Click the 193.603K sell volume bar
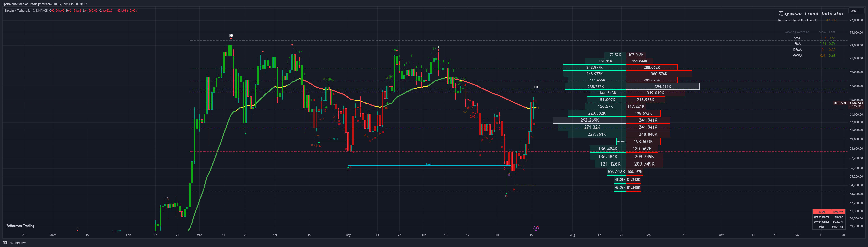868x247 pixels. click(643, 142)
